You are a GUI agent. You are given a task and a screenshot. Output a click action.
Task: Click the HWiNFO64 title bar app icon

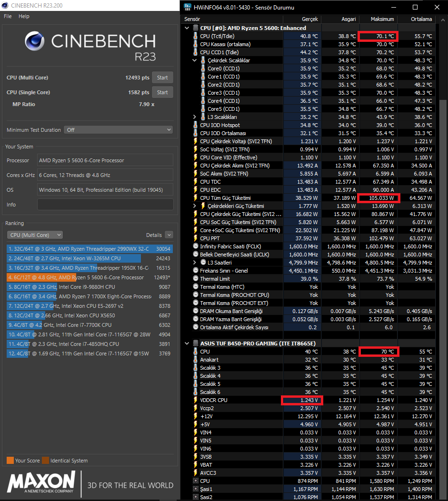tap(188, 7)
